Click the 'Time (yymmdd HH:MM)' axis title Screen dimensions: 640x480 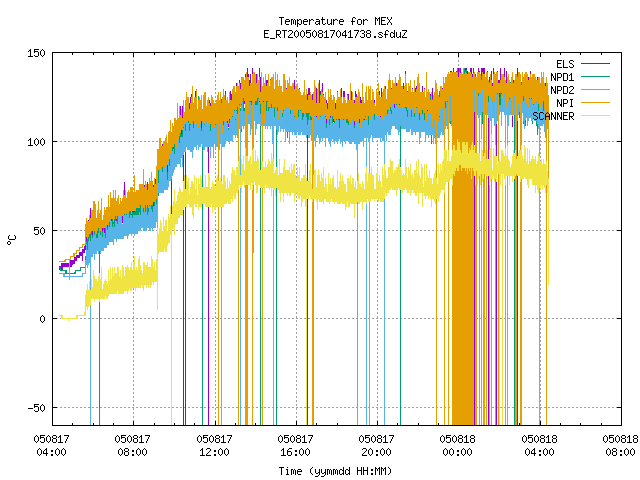(335, 471)
